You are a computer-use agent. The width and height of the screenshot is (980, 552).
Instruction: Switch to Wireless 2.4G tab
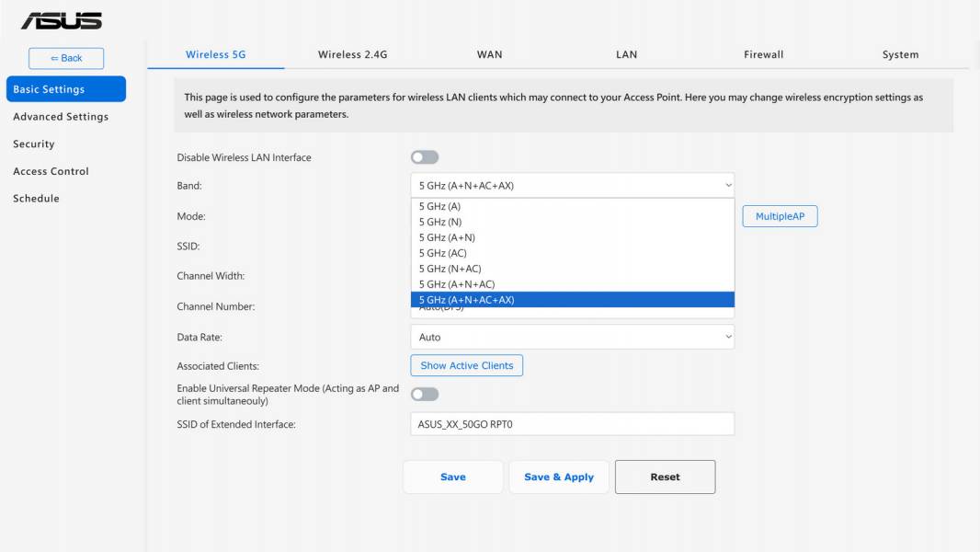pyautogui.click(x=352, y=54)
